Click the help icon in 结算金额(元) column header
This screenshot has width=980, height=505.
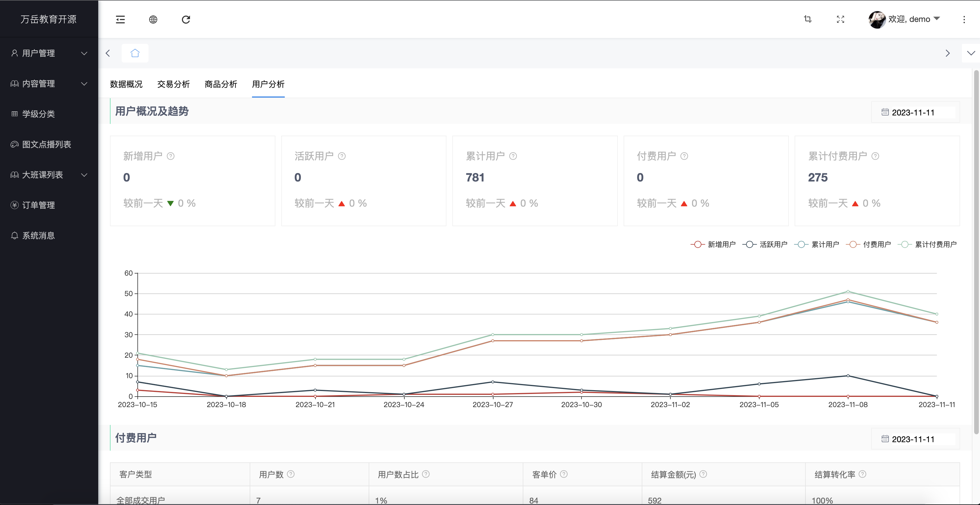click(703, 474)
